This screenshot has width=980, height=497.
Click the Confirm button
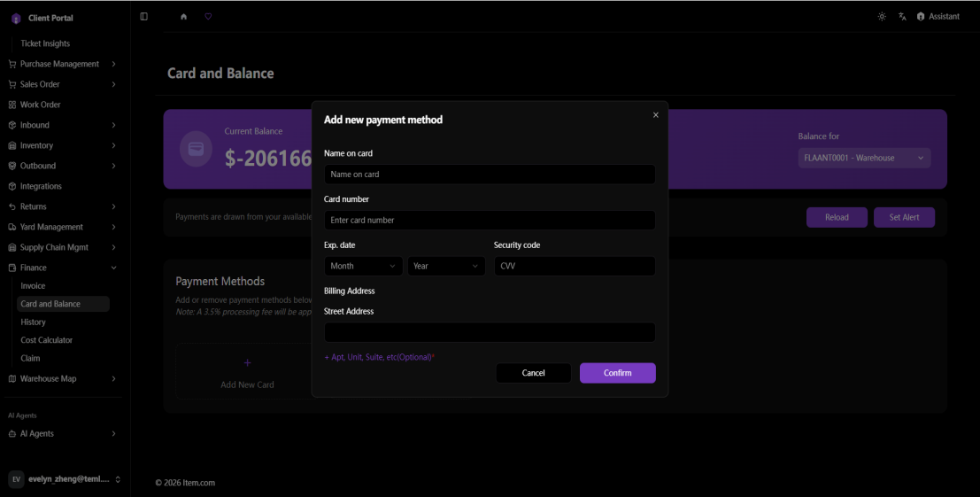[618, 373]
